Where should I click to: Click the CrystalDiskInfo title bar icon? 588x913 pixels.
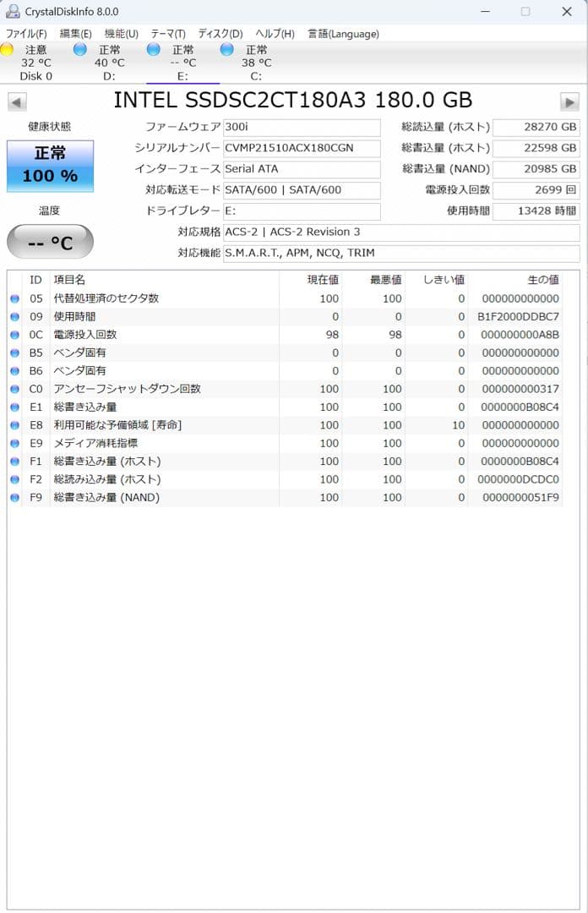(x=12, y=11)
